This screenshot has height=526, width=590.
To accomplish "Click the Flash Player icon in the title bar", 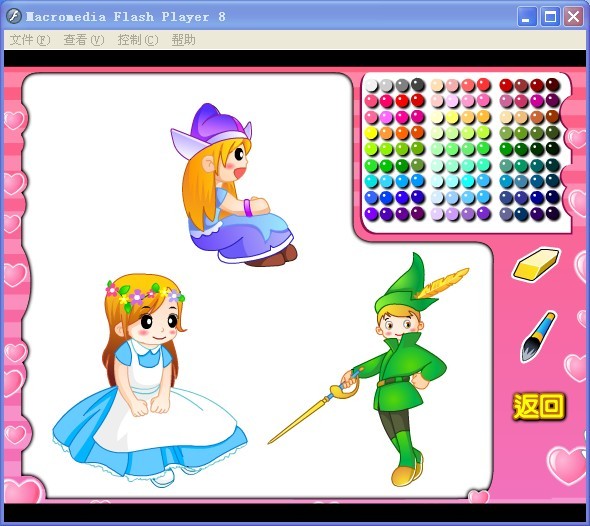I will pyautogui.click(x=14, y=17).
